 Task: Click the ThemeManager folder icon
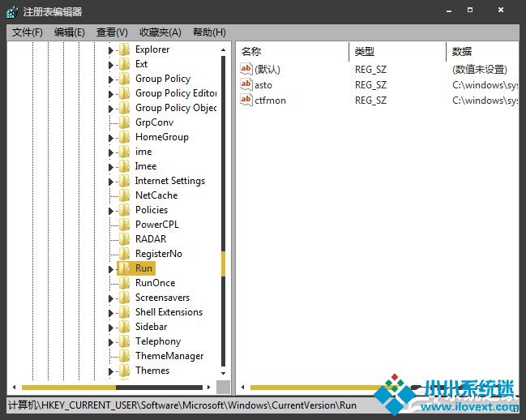[125, 356]
